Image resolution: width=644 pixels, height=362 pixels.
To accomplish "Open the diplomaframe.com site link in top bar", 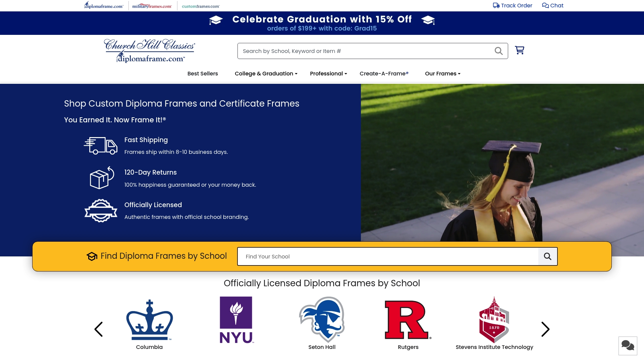I will point(104,5).
